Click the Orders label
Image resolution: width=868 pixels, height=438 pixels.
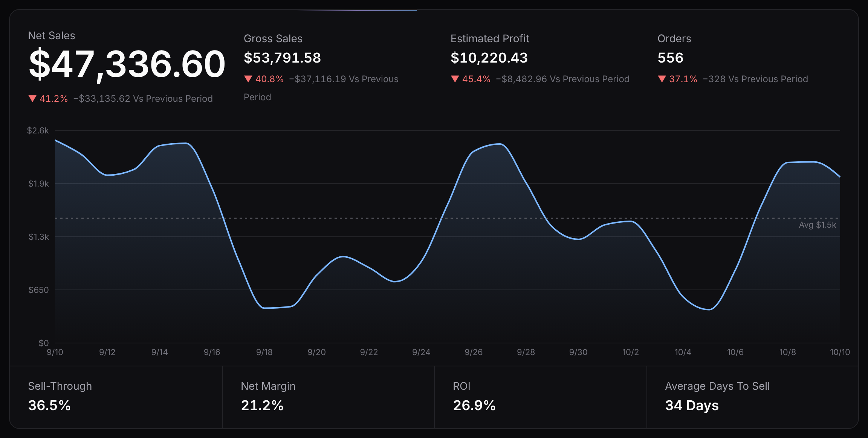point(674,38)
